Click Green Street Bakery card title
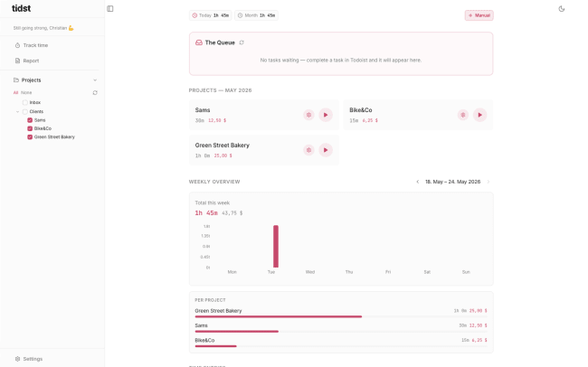This screenshot has width=588, height=367. [x=222, y=145]
